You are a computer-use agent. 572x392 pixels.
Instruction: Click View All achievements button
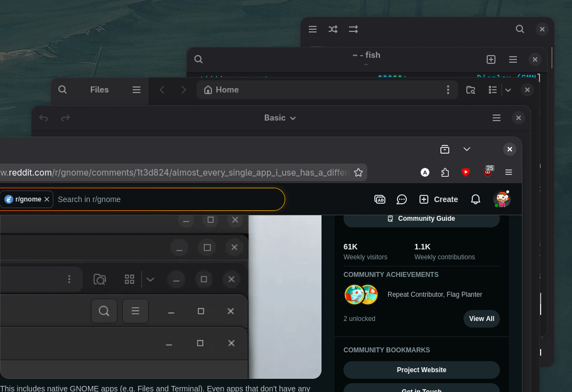(482, 319)
